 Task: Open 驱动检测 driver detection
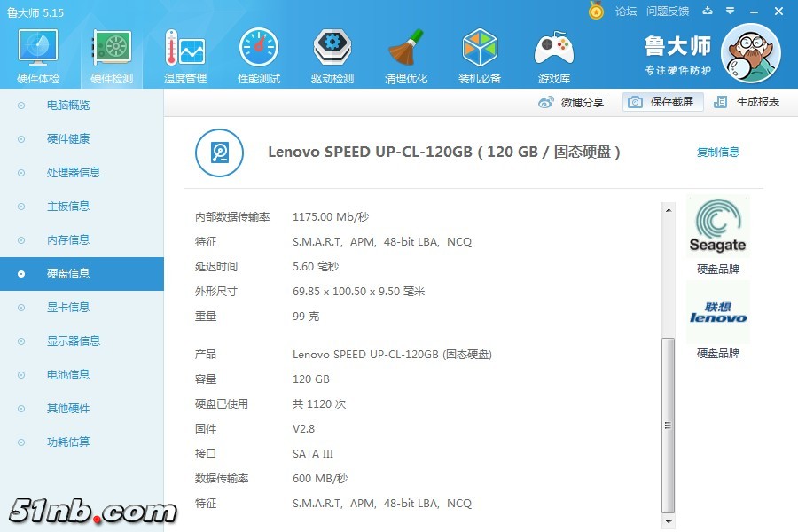332,57
